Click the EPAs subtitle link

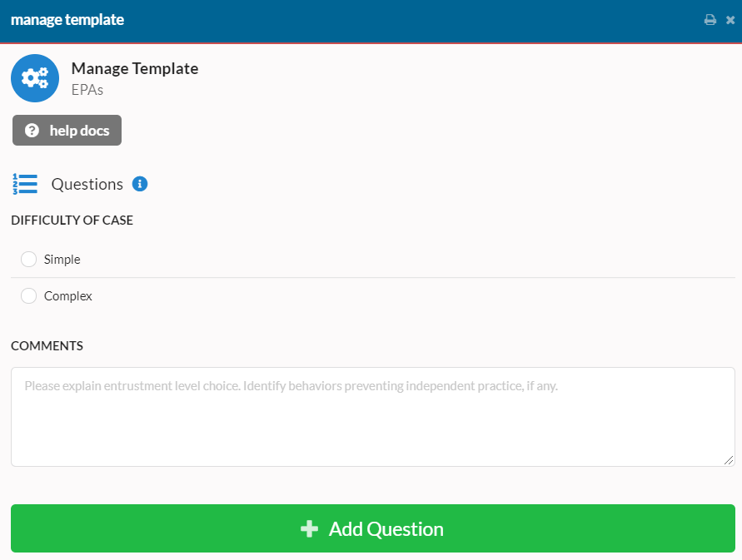tap(87, 90)
